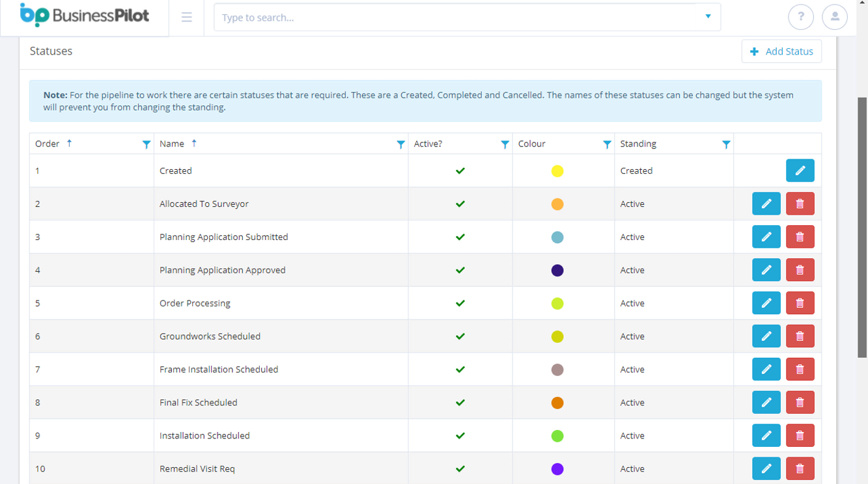Click the yellow colour dot for Created

[557, 171]
